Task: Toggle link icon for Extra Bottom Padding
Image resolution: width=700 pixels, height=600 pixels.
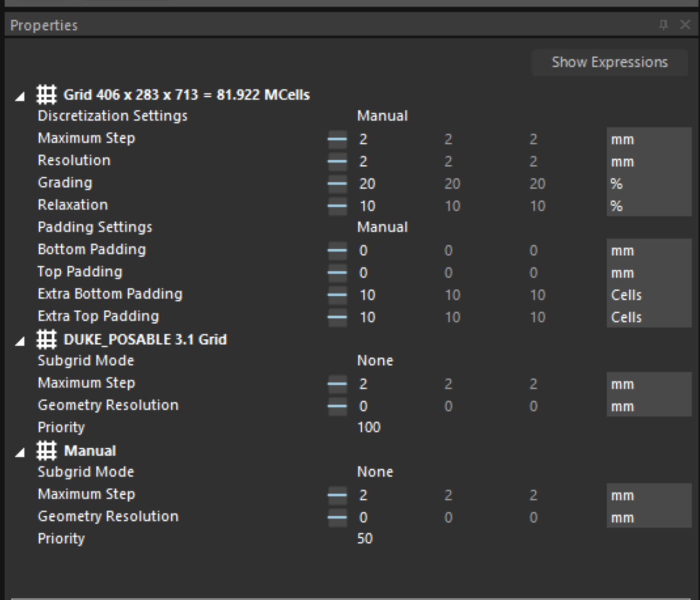Action: [x=337, y=295]
